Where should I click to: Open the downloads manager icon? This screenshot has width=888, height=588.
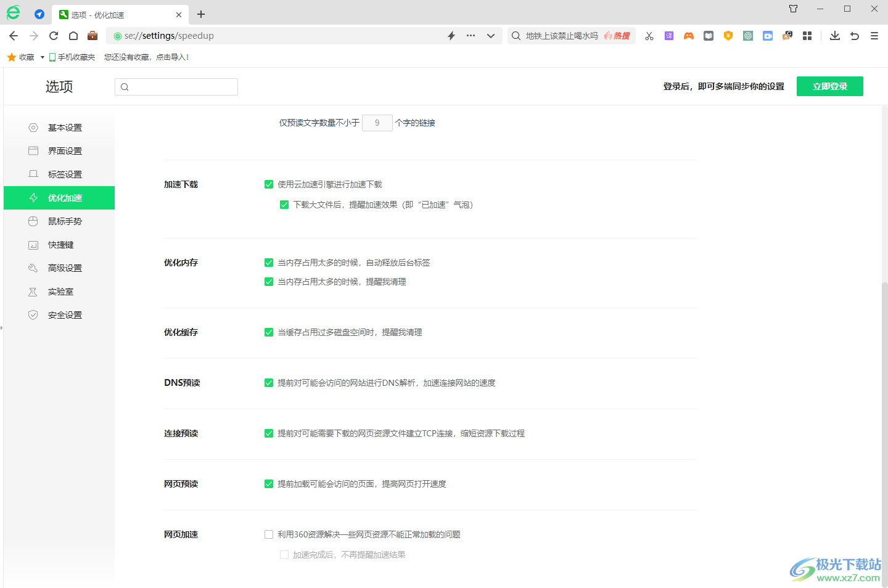tap(835, 36)
